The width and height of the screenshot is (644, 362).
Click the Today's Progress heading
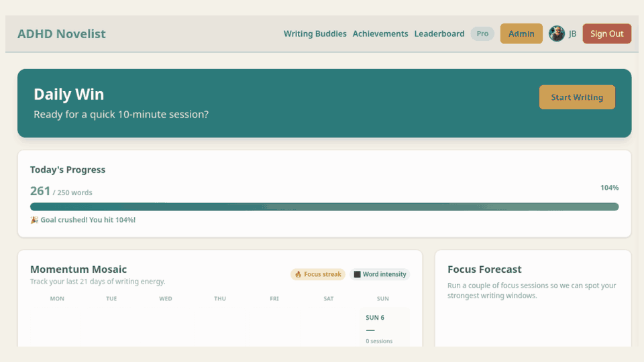[67, 170]
